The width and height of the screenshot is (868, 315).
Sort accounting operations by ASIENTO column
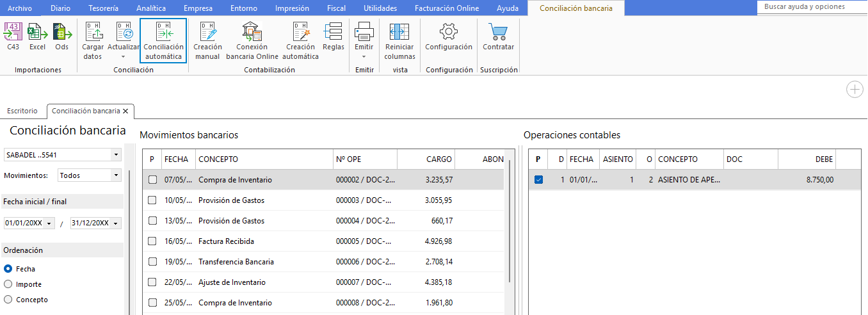pos(618,159)
